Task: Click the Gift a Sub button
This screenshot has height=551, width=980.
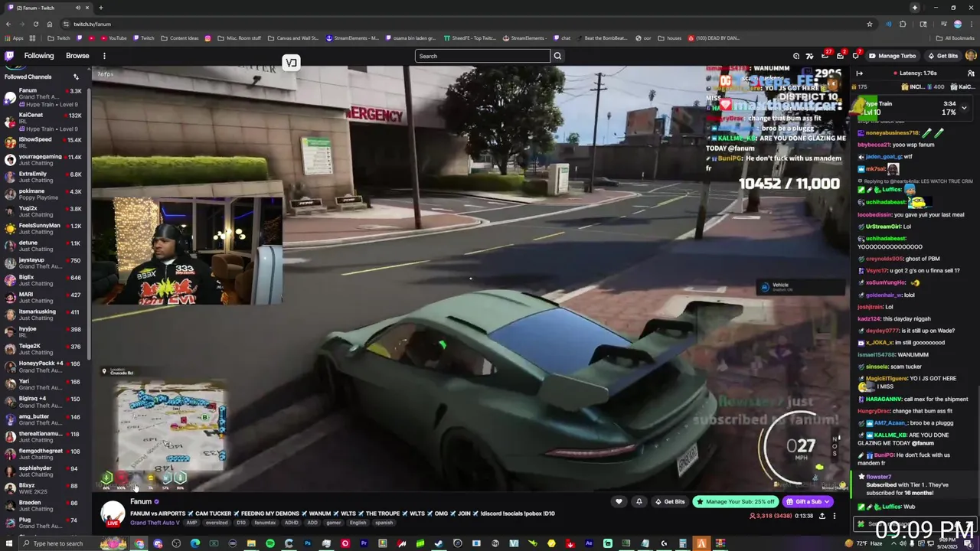Action: pos(808,502)
